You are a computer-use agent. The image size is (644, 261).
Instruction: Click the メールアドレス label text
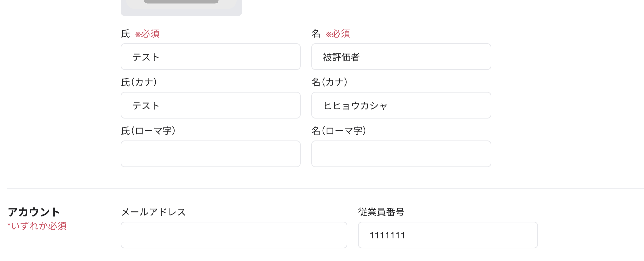[x=154, y=212]
